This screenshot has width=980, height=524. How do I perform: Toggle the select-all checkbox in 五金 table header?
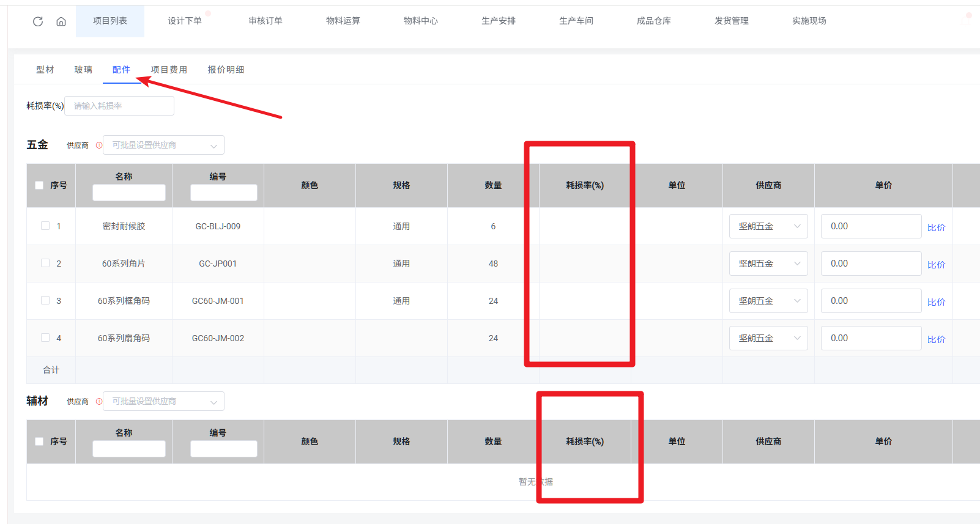(x=39, y=185)
